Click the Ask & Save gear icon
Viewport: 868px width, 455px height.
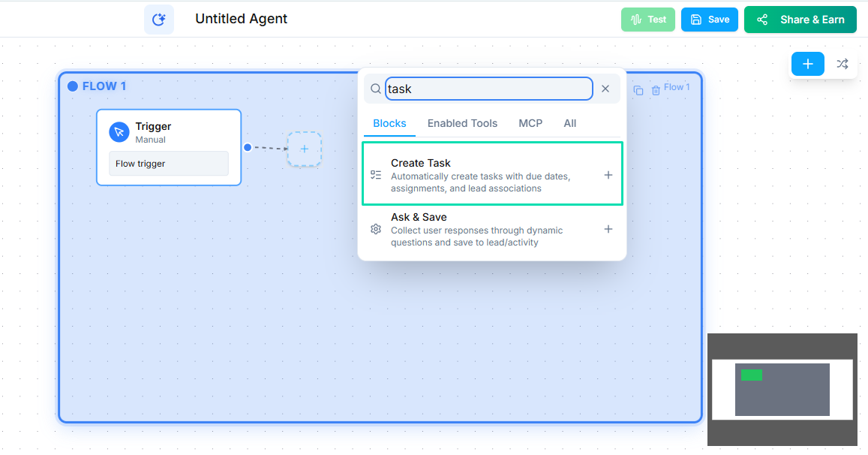(x=376, y=229)
